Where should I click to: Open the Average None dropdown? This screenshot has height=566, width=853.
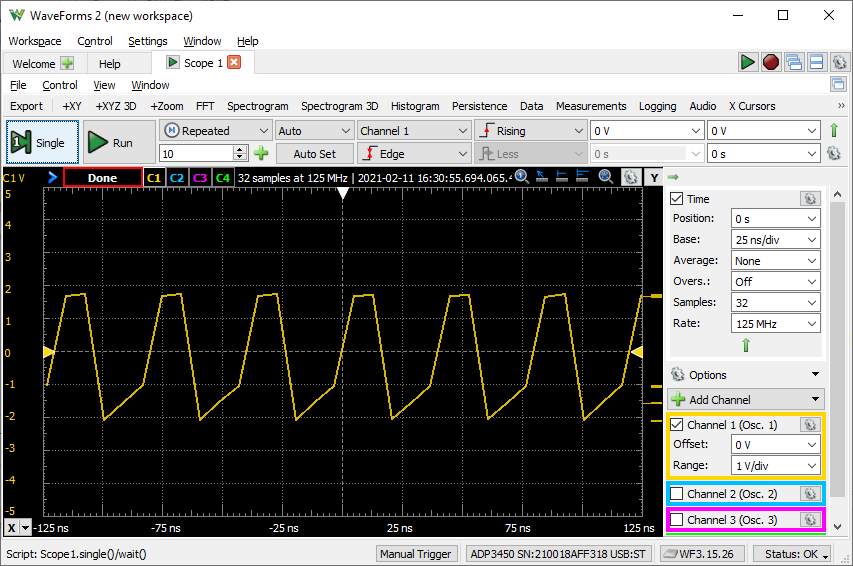(775, 261)
